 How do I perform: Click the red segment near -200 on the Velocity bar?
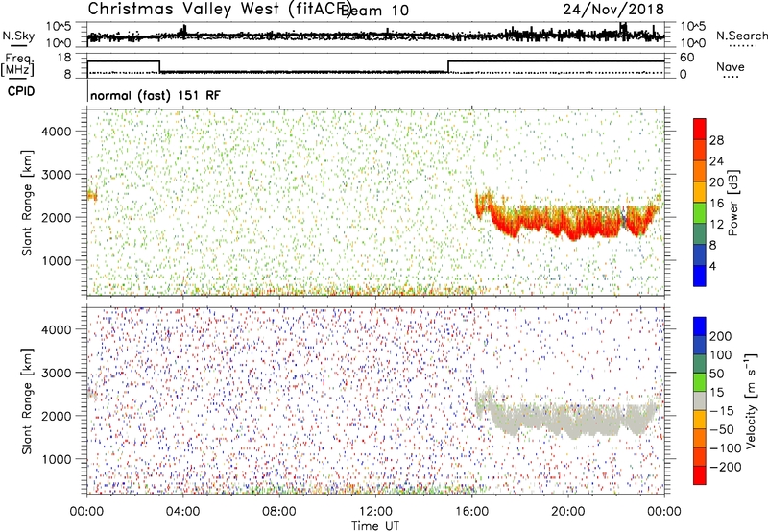pyautogui.click(x=700, y=475)
